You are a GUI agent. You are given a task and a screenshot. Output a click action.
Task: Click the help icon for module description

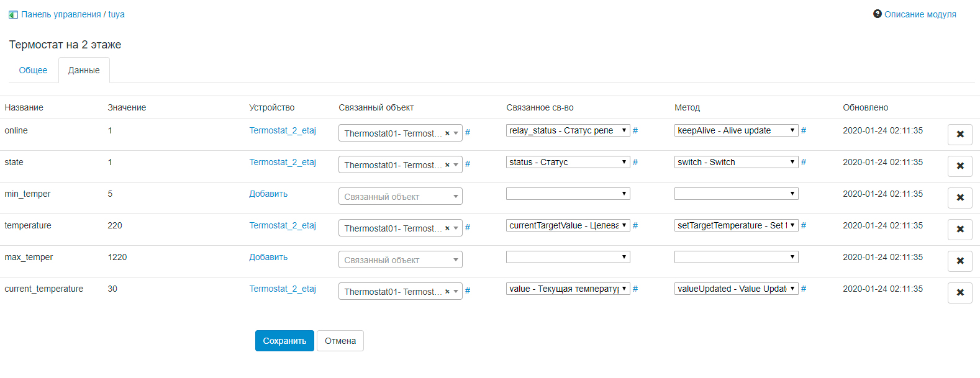[x=877, y=14]
